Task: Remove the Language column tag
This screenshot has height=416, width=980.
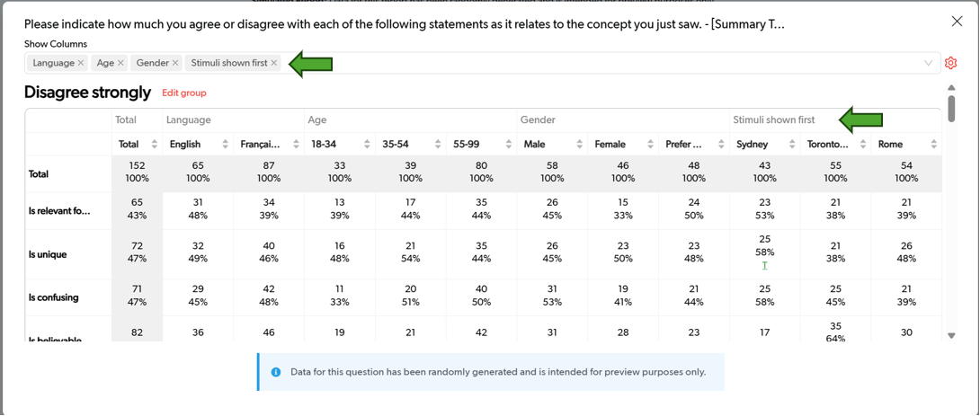Action: coord(81,63)
